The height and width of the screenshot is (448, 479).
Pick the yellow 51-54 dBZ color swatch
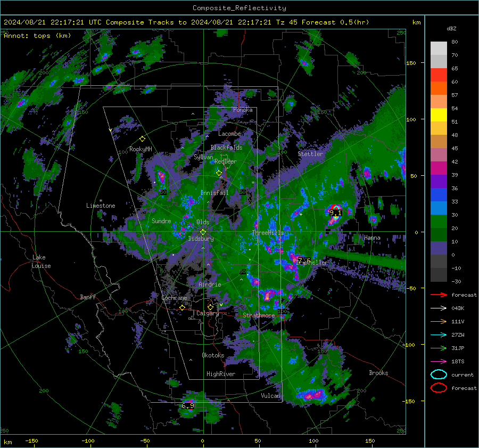click(x=439, y=115)
